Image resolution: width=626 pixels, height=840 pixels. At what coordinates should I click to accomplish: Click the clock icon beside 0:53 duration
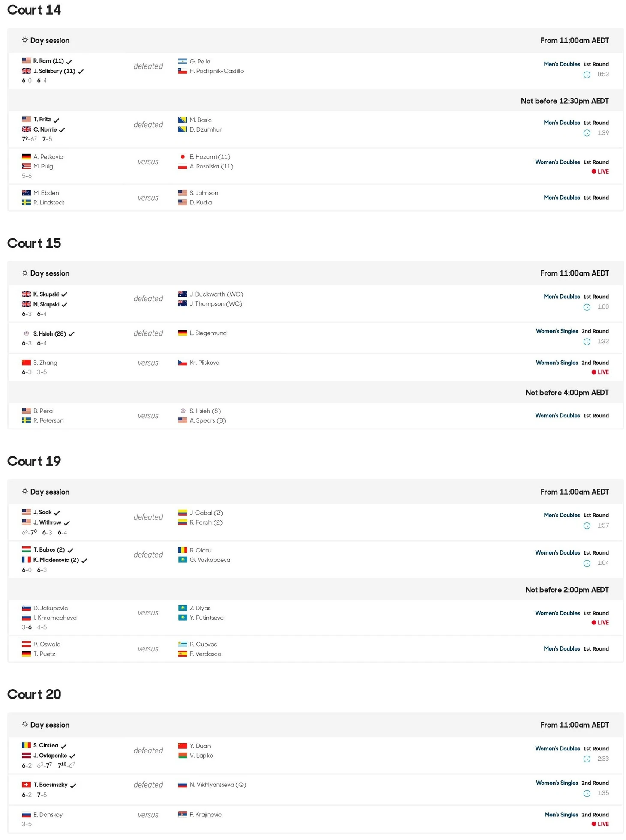pyautogui.click(x=587, y=75)
